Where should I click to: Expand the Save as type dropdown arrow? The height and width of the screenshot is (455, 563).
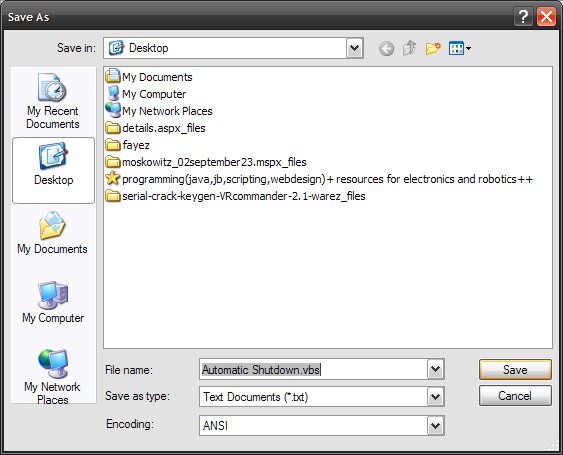pos(436,396)
